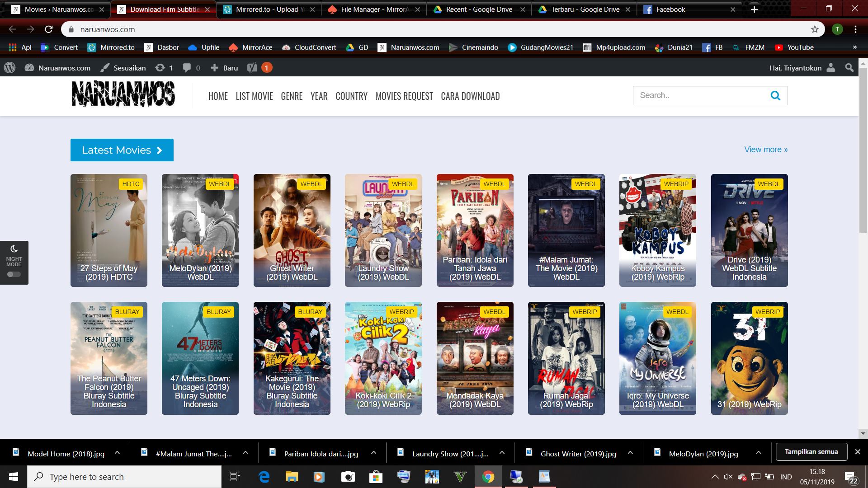Open the Hai, Triyantokun account menu
The height and width of the screenshot is (488, 868).
(802, 68)
